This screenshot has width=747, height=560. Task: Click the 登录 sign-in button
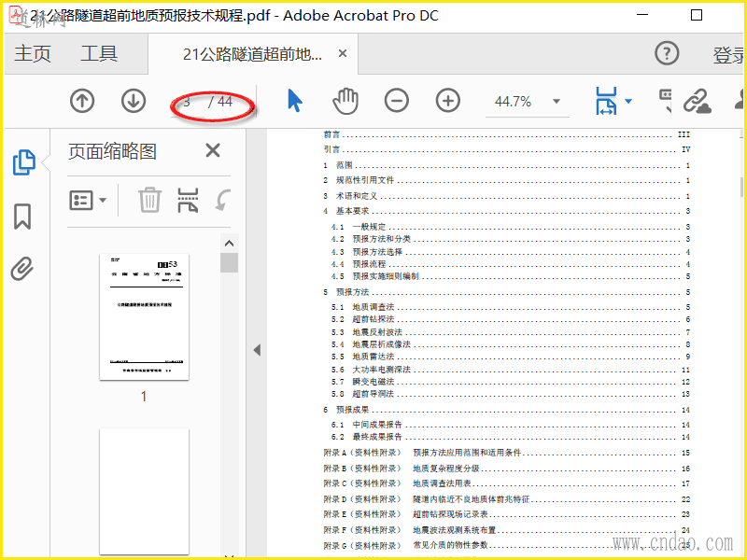point(729,55)
